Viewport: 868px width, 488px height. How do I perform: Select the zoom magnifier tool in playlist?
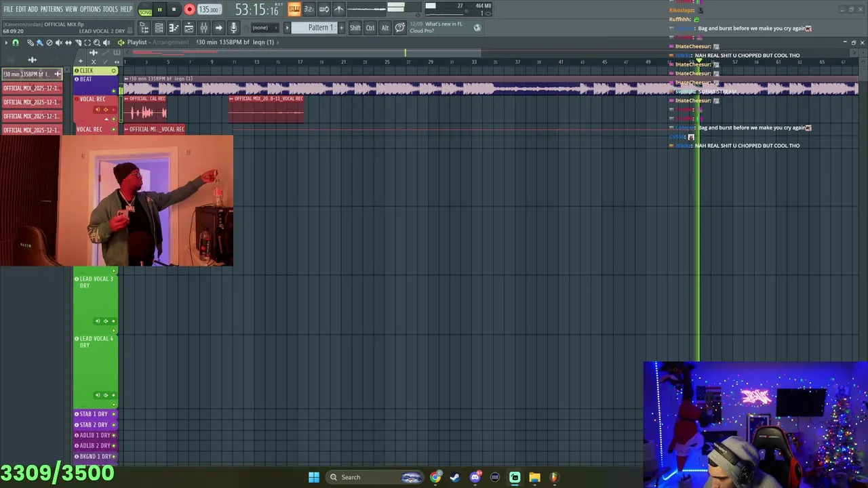click(97, 43)
